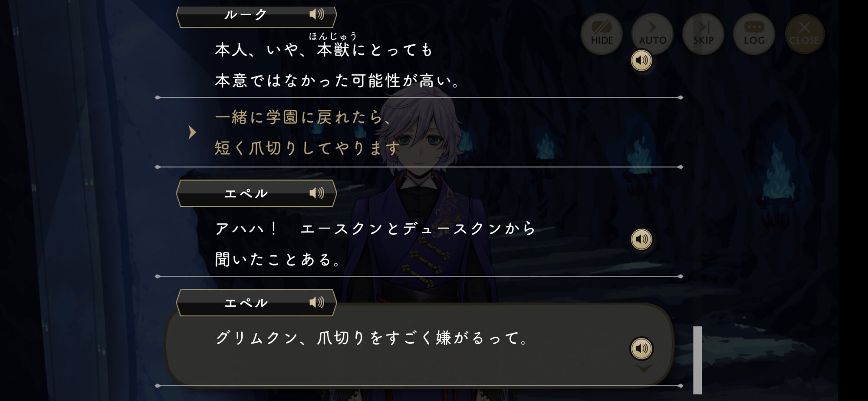This screenshot has height=401, width=868.
Task: Click the arrow beside 一緒に学園に戻れたら choice
Action: click(192, 133)
